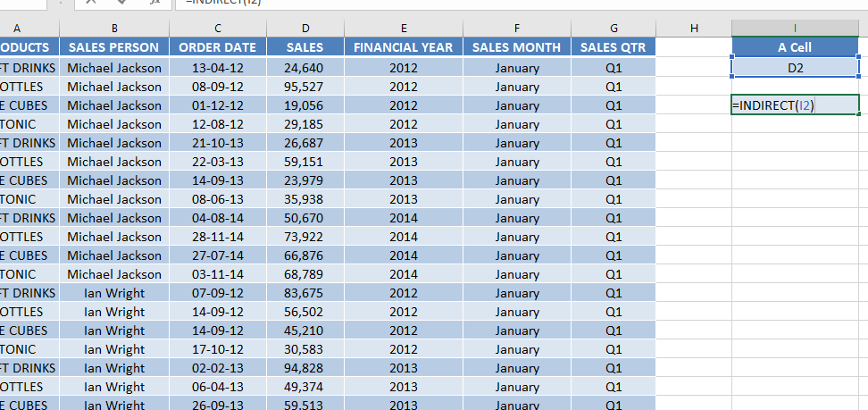The height and width of the screenshot is (410, 868).
Task: Click the FINANCIAL YEAR header cell
Action: (404, 47)
